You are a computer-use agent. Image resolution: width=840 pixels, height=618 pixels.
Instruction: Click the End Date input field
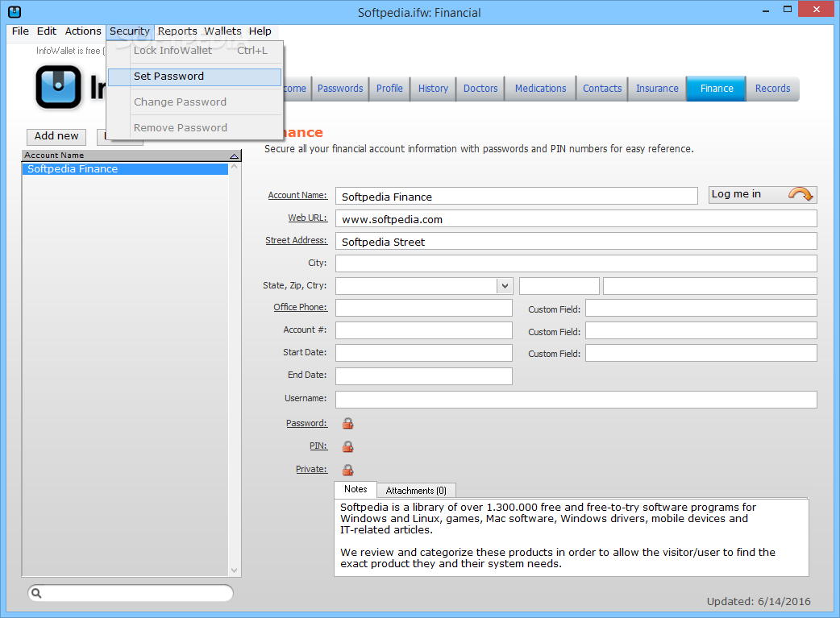424,376
